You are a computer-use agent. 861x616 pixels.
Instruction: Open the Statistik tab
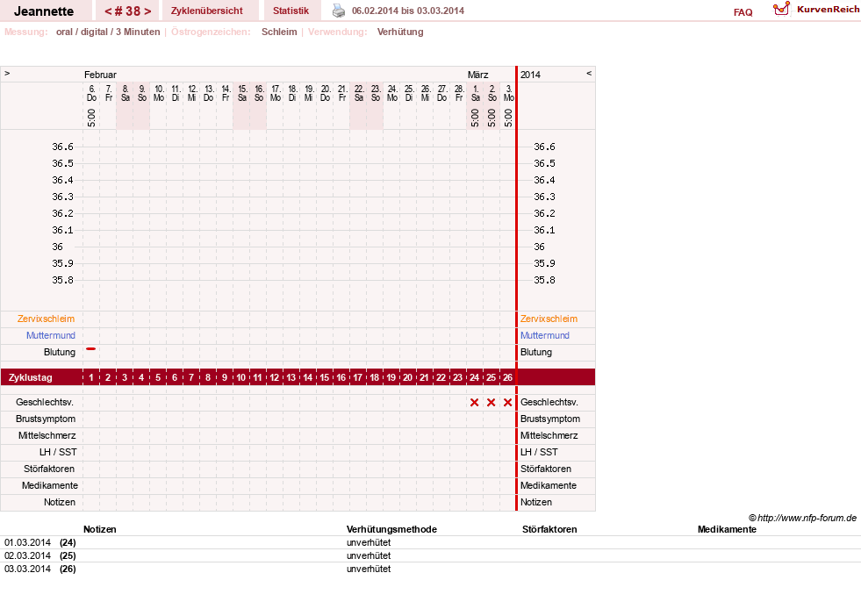(x=291, y=11)
